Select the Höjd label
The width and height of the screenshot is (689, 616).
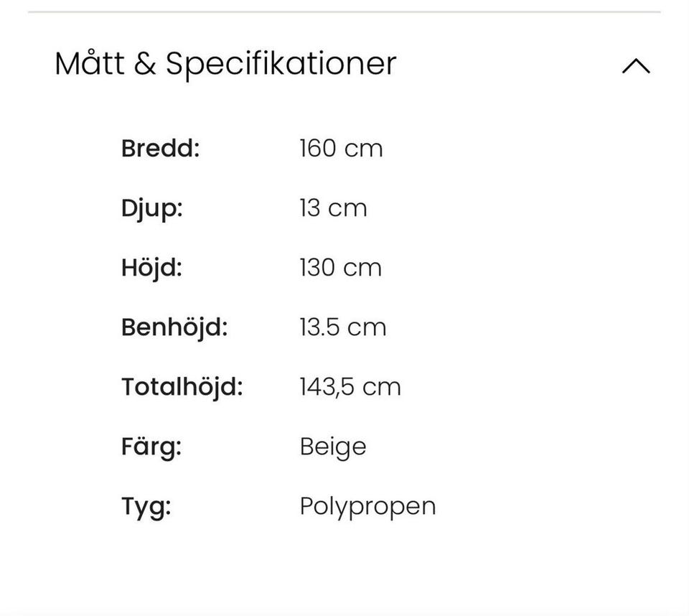pyautogui.click(x=151, y=268)
